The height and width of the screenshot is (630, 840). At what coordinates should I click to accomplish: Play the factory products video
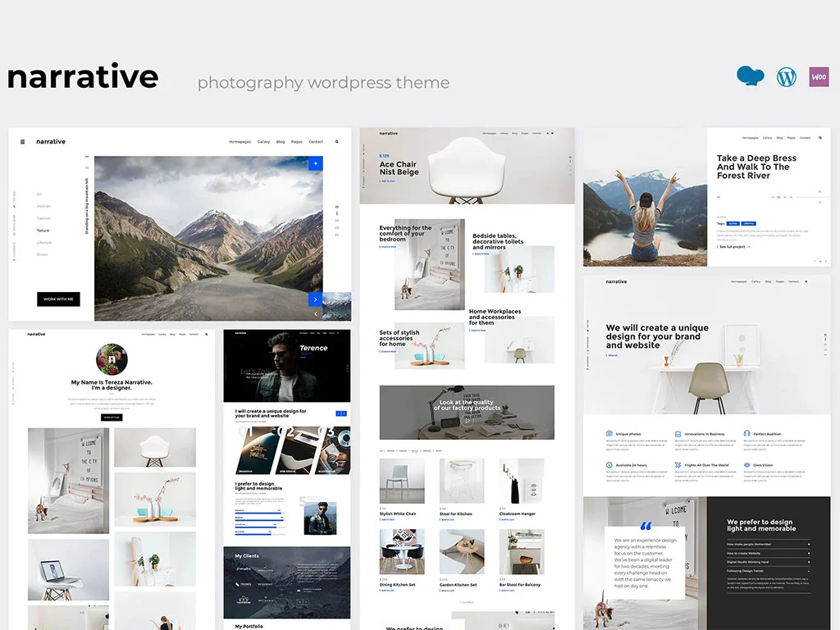coord(467,421)
